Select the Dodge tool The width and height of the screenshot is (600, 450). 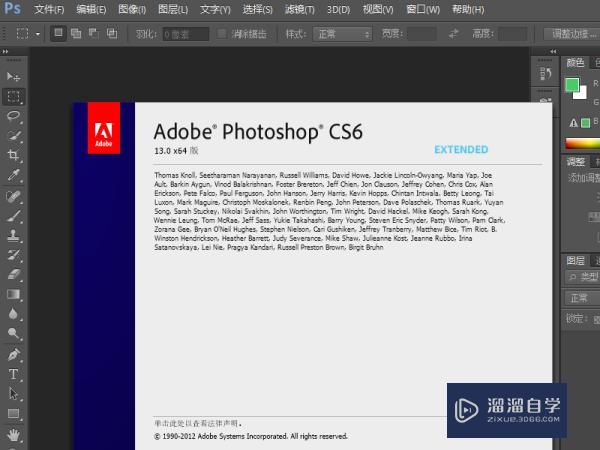[14, 333]
